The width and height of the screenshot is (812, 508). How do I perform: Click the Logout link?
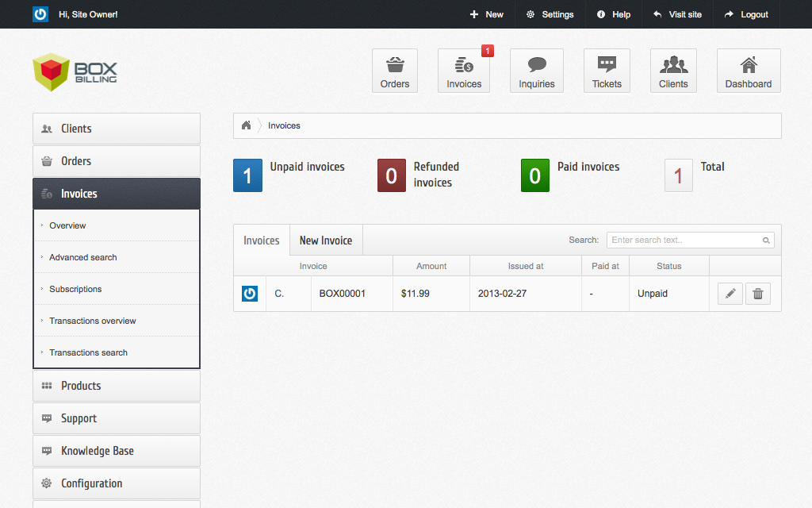746,14
